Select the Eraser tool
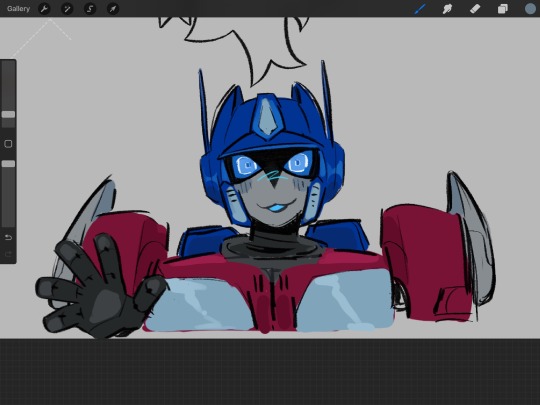540x405 pixels. [475, 9]
